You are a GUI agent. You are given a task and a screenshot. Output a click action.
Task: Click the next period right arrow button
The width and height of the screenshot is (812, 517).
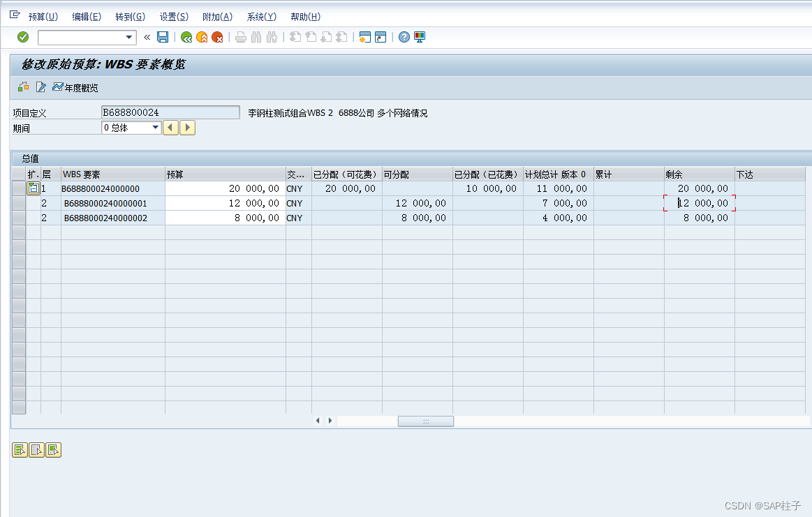point(187,127)
